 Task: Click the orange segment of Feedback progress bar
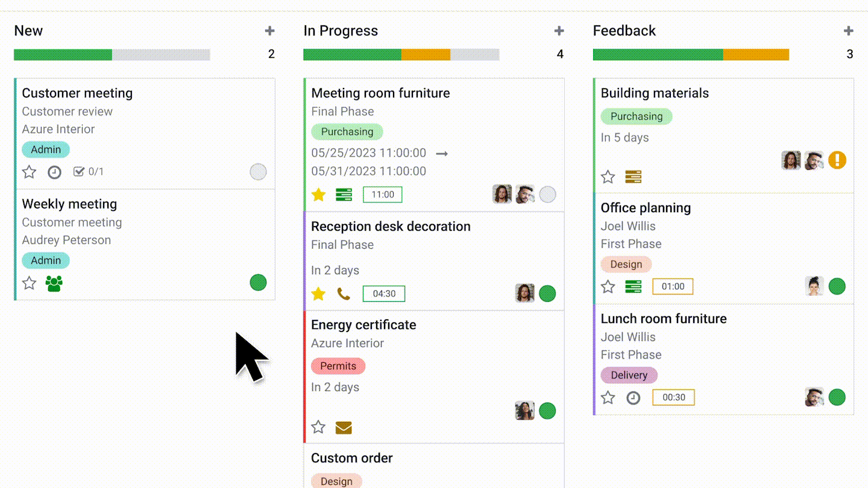click(755, 55)
